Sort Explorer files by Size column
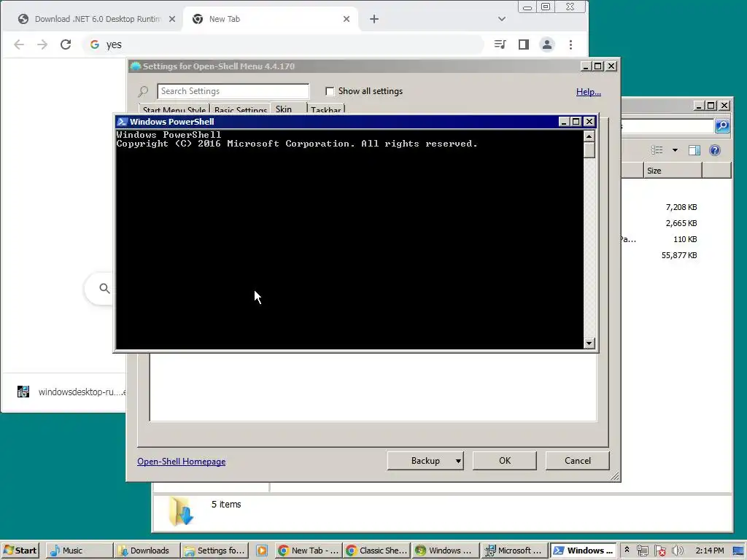Image resolution: width=747 pixels, height=560 pixels. pyautogui.click(x=672, y=171)
